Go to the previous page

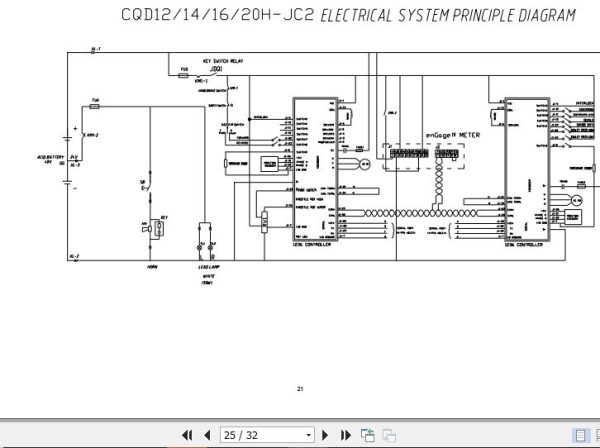click(x=207, y=435)
